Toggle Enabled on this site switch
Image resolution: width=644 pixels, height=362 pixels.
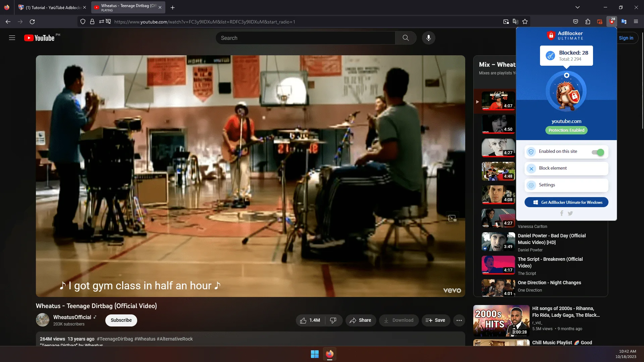point(598,153)
